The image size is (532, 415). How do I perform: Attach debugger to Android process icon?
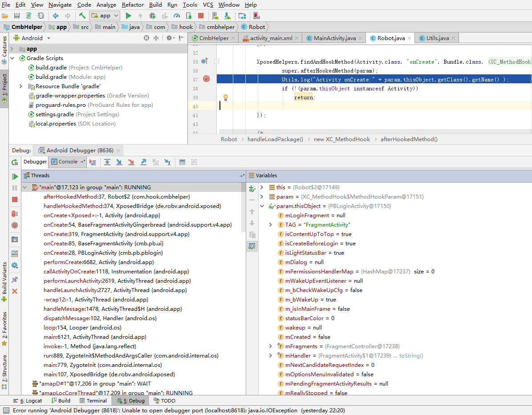pyautogui.click(x=189, y=16)
